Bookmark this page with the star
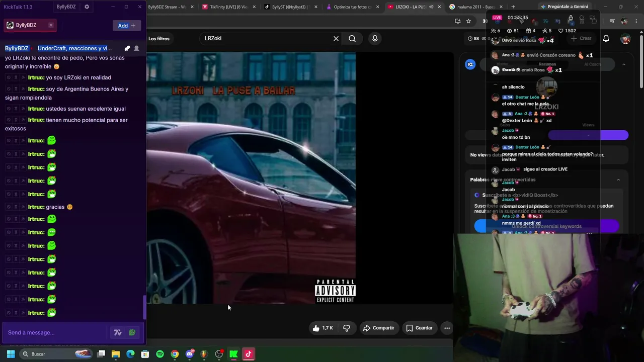 pos(469,21)
